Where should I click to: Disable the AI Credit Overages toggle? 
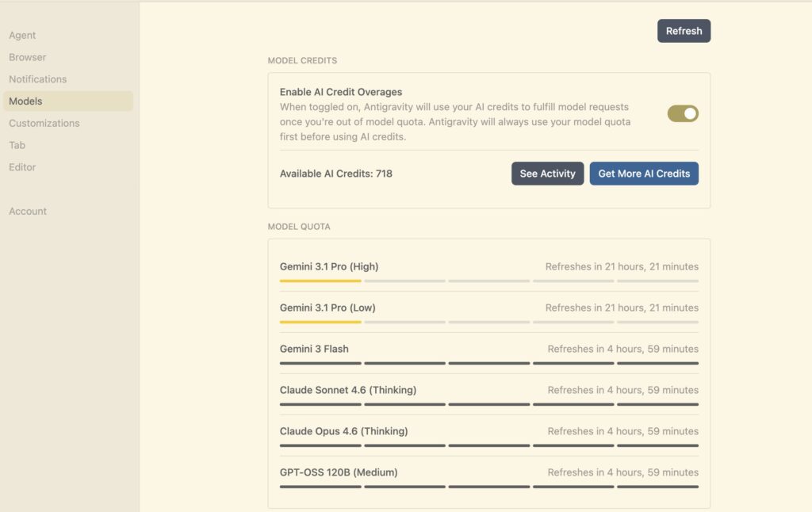click(x=683, y=114)
